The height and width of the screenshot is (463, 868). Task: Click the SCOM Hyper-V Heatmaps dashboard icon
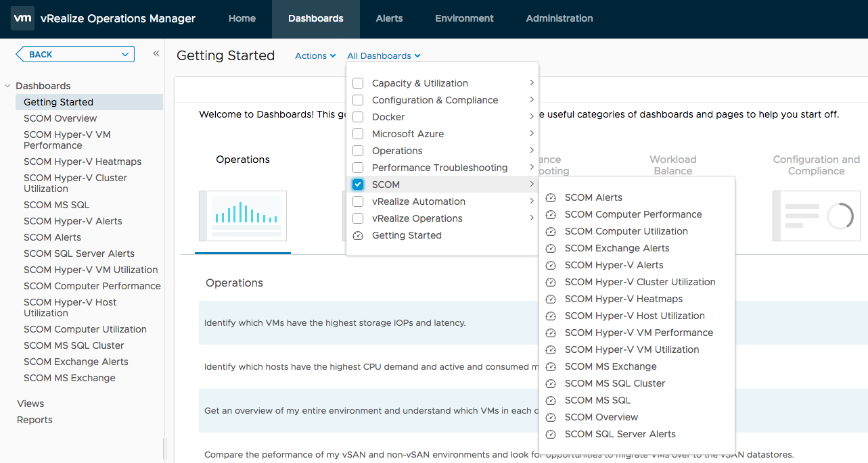pos(551,299)
